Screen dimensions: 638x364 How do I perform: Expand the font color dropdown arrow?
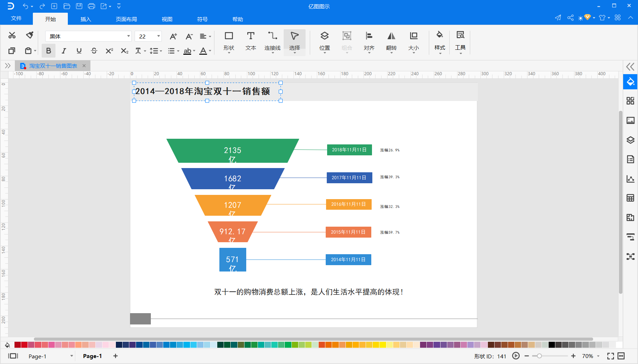point(210,51)
